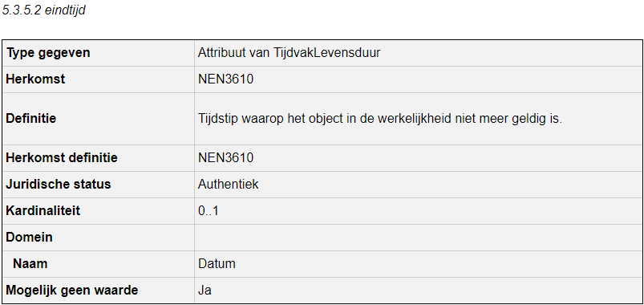Click the Ja value
The image size is (644, 305).
205,291
